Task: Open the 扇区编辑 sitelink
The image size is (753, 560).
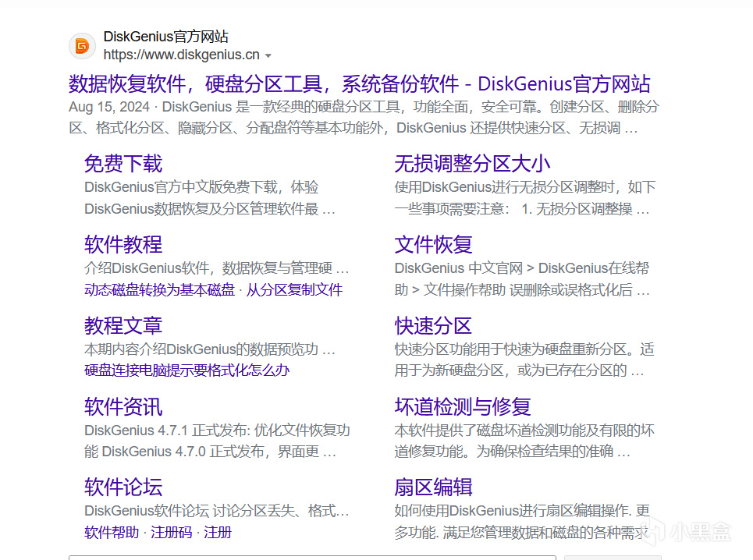Action: 433,487
